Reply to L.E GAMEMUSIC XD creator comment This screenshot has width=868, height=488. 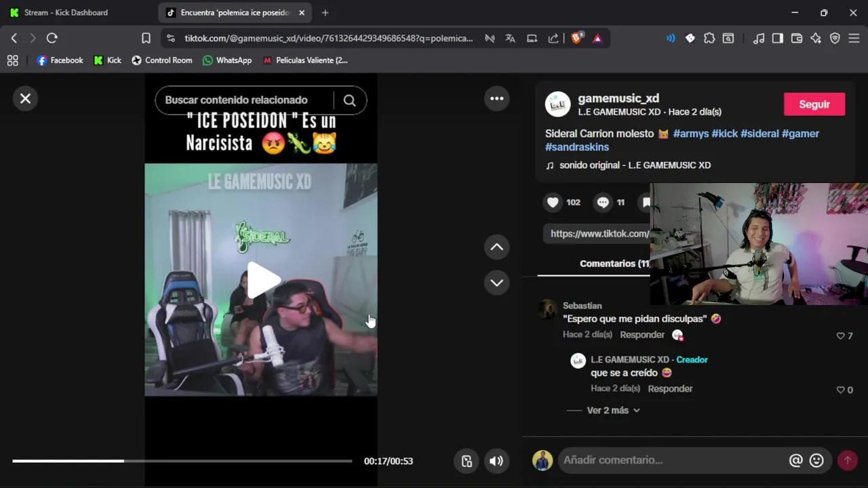pos(670,389)
